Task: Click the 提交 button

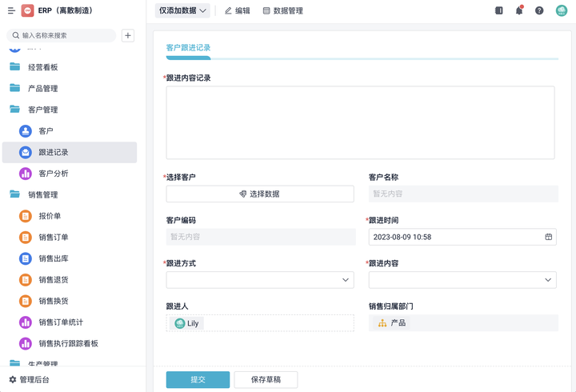Action: coord(198,380)
